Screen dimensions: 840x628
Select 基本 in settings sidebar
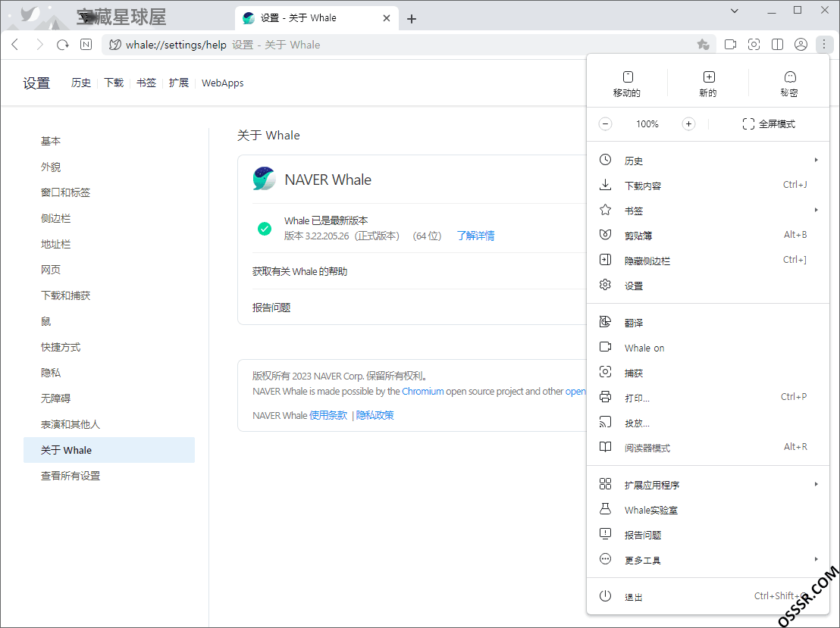(x=109, y=142)
